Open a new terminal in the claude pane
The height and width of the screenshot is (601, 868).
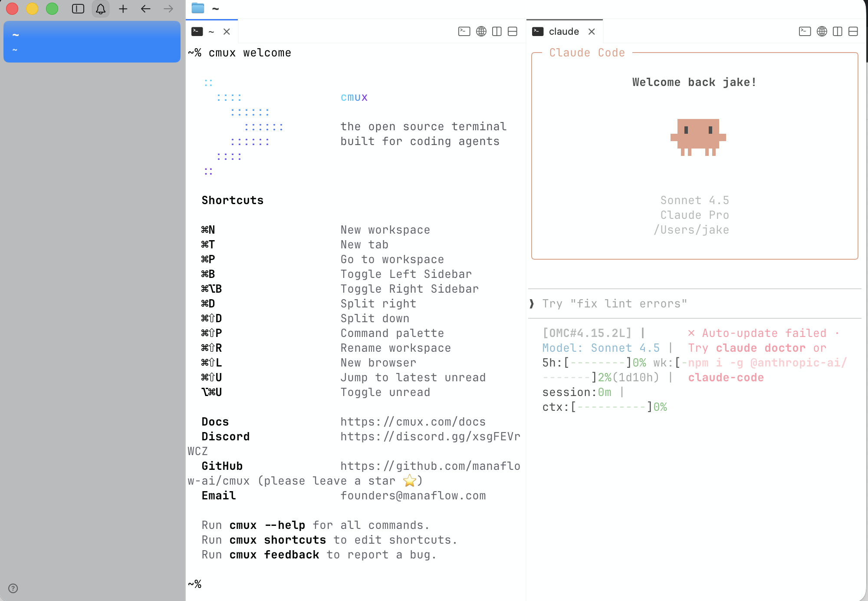pyautogui.click(x=805, y=31)
